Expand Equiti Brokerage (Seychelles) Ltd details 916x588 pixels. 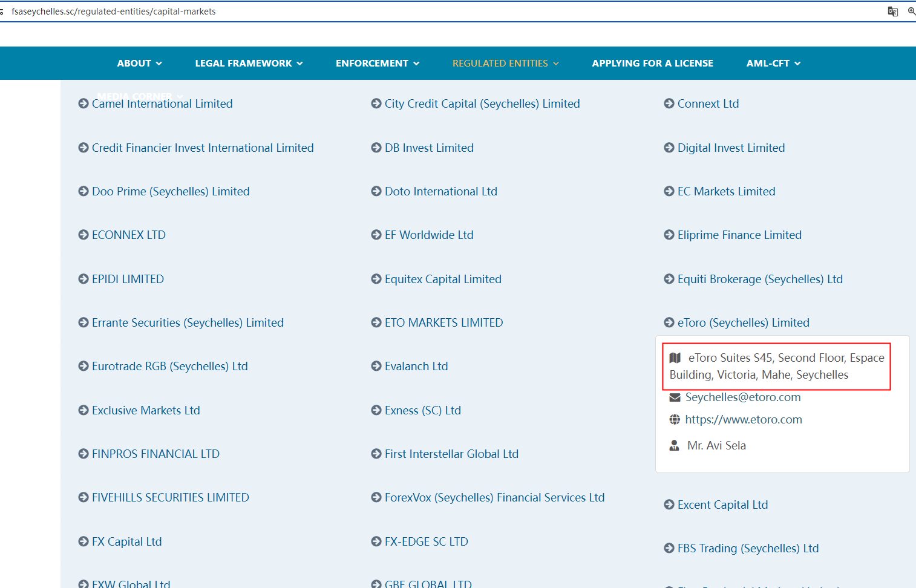coord(760,279)
